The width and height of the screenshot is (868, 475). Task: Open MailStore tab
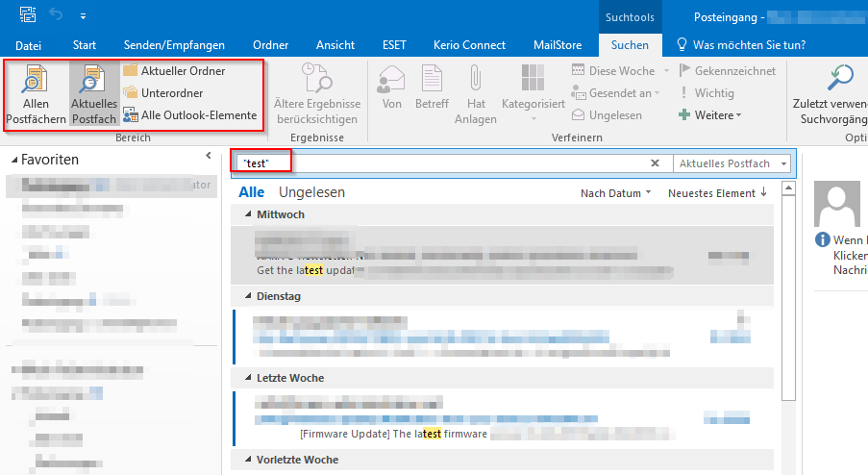coord(558,45)
